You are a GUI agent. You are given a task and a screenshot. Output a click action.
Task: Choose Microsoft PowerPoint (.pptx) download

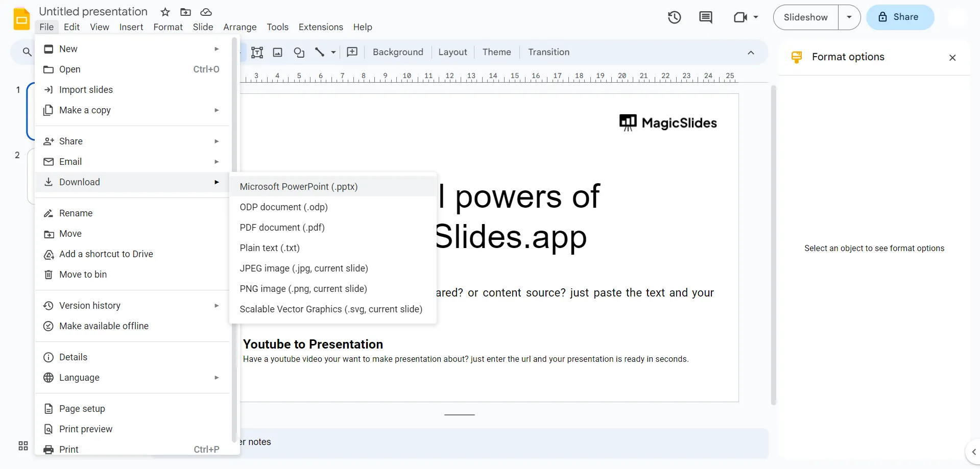tap(298, 187)
